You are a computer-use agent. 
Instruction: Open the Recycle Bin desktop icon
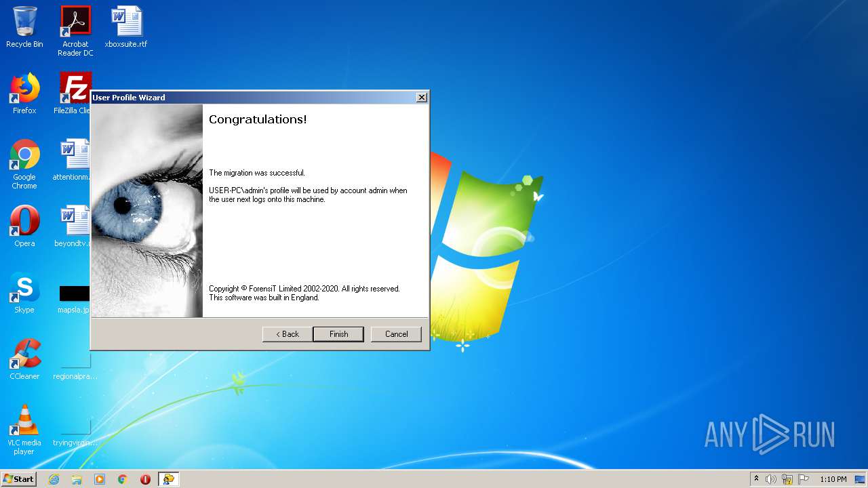(x=24, y=27)
